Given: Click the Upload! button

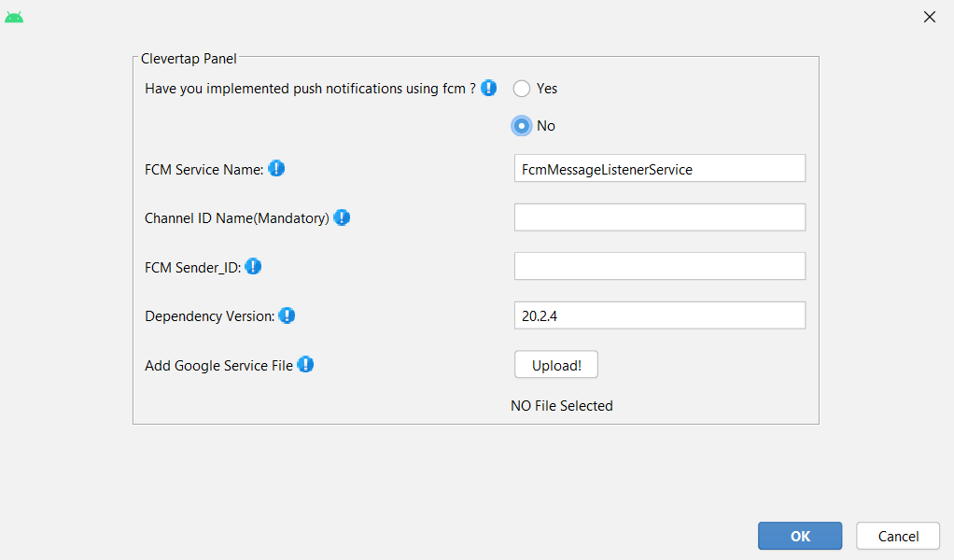Looking at the screenshot, I should pos(556,365).
